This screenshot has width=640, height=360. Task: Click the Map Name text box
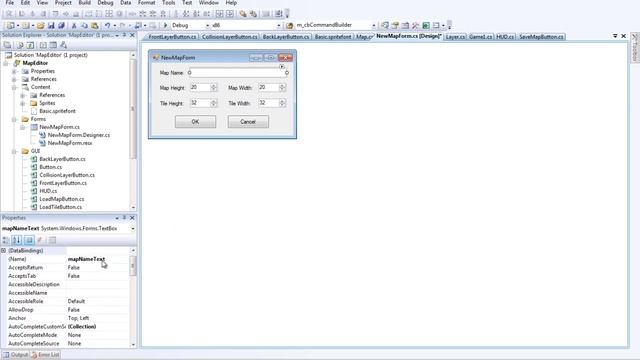click(238, 73)
